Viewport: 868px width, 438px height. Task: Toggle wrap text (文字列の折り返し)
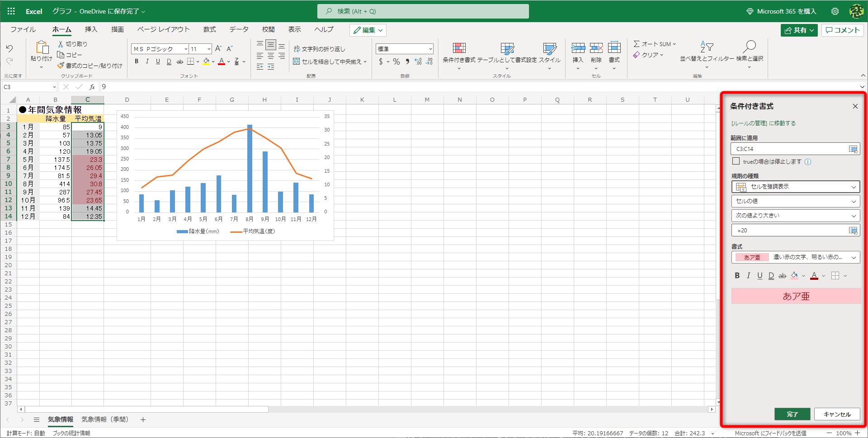pos(319,49)
